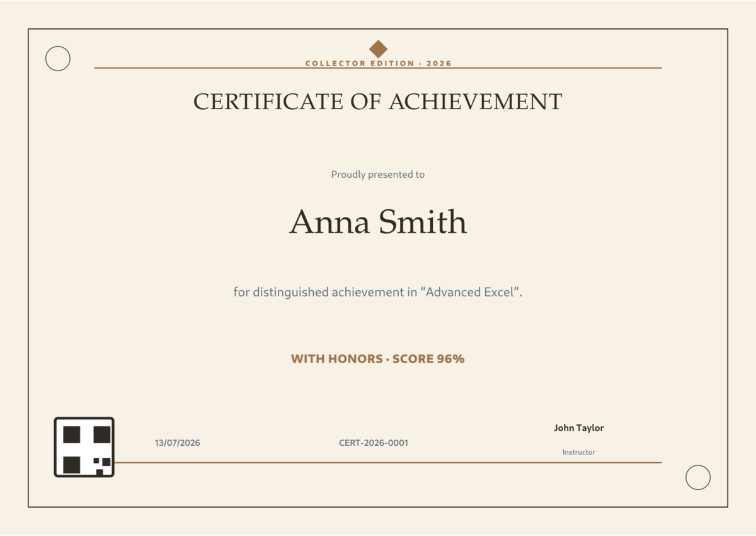Click the Instructor label under the name

pyautogui.click(x=579, y=452)
